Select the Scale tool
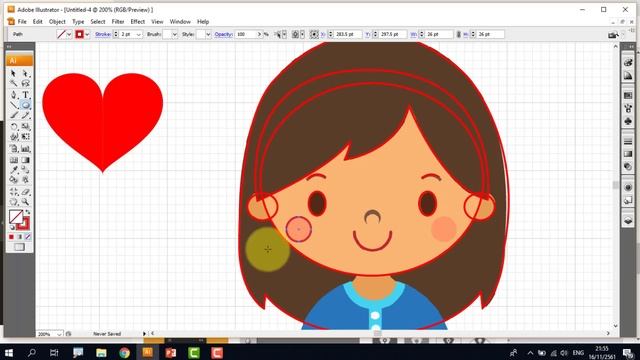Viewport: 640px width, 360px height. tap(25, 127)
